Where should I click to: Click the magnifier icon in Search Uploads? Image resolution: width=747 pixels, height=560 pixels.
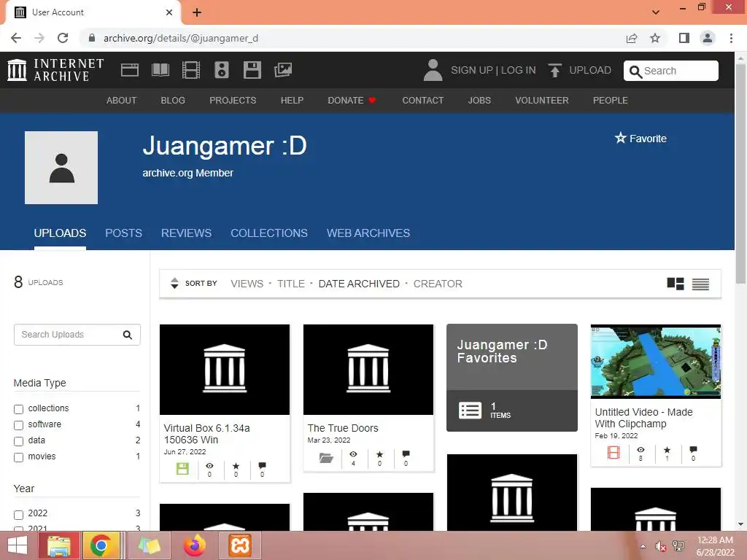[127, 335]
